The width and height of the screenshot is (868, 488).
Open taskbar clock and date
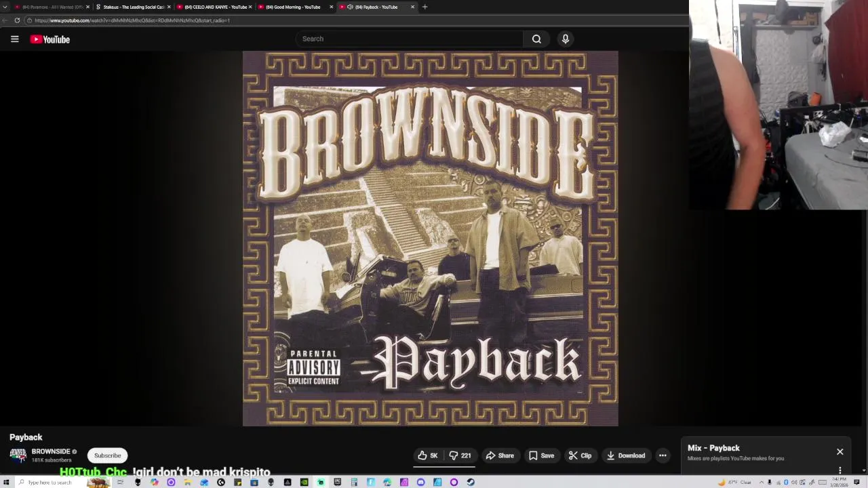[839, 483]
